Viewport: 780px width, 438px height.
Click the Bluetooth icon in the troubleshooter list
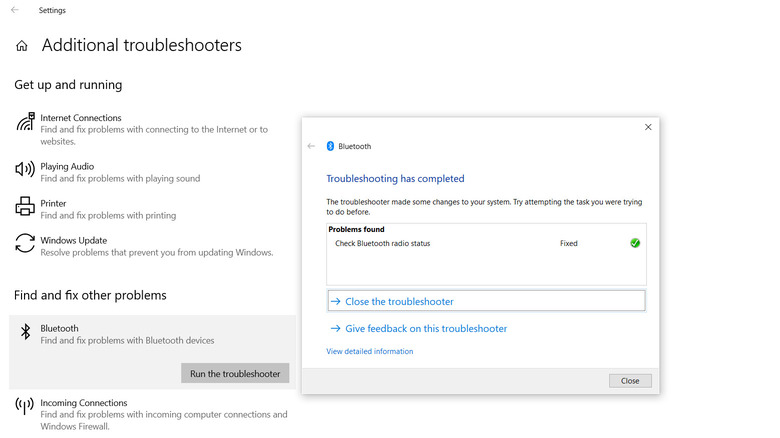(x=25, y=333)
